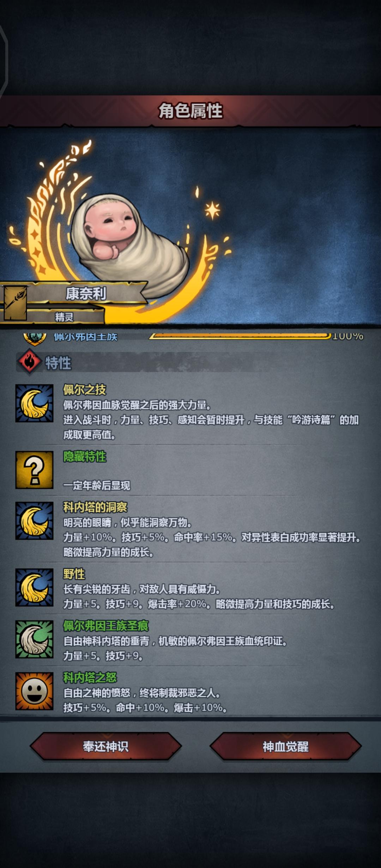Open the 隐藏特性 trait title
The height and width of the screenshot is (868, 381).
coord(85,456)
